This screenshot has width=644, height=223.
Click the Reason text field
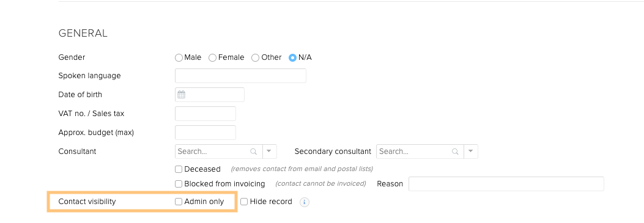pos(506,184)
